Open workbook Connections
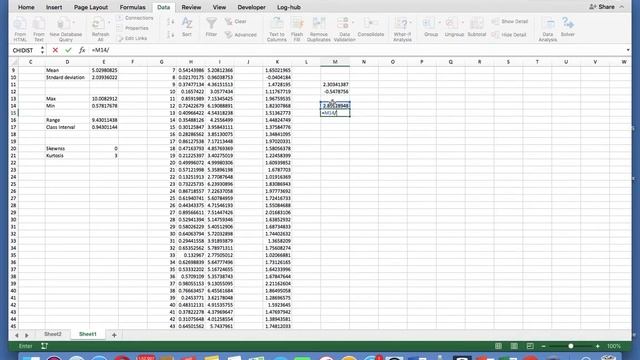 tap(135, 18)
